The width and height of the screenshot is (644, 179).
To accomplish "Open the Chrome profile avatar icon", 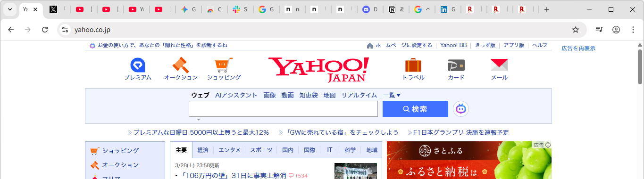I will coord(616,30).
